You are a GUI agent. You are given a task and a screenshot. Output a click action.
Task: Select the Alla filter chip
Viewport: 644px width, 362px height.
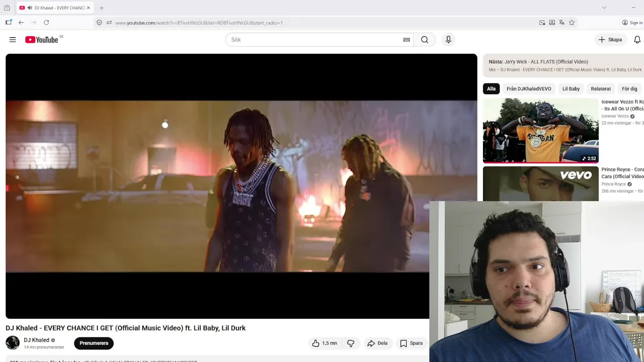[491, 88]
